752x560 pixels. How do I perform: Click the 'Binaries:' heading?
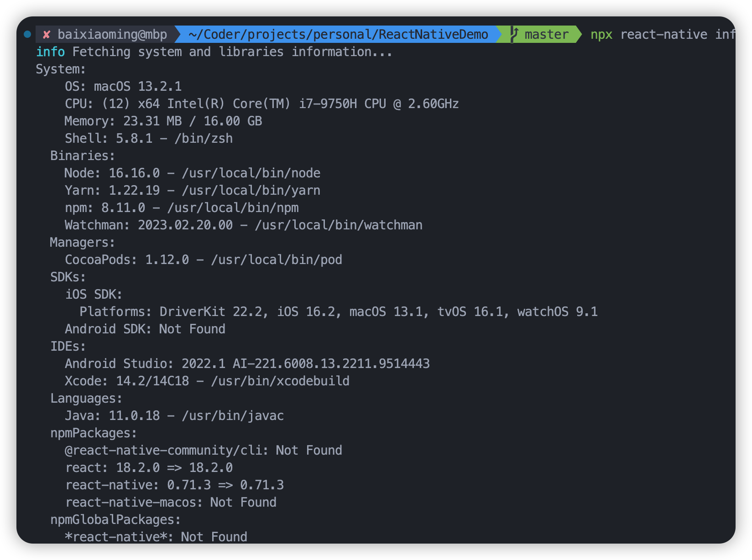pos(83,156)
